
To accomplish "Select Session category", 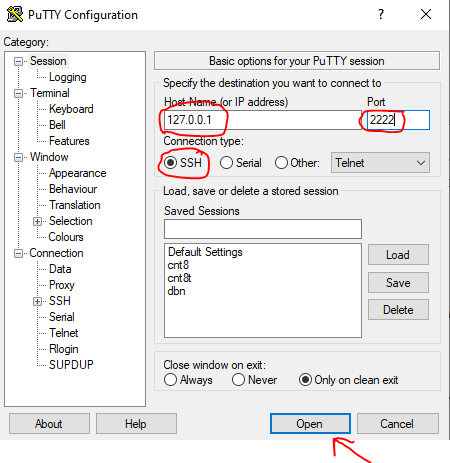I will click(x=48, y=61).
